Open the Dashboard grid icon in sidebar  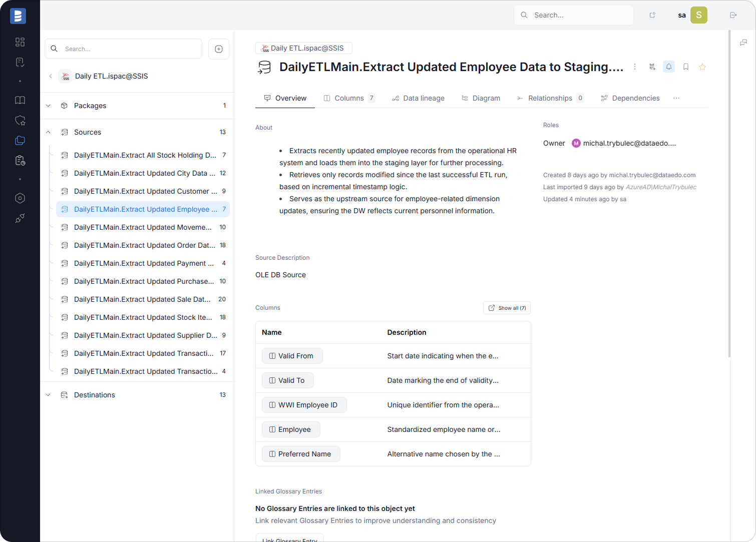20,42
